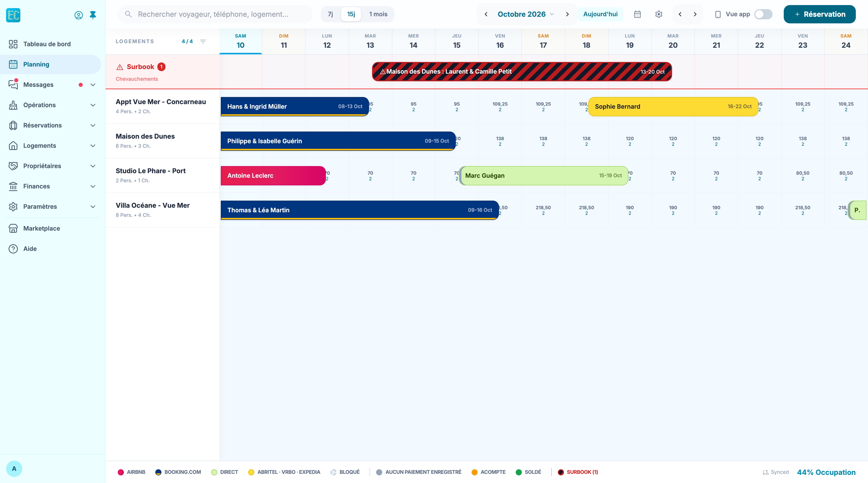
Task: Click the + Réservation button
Action: pos(820,14)
